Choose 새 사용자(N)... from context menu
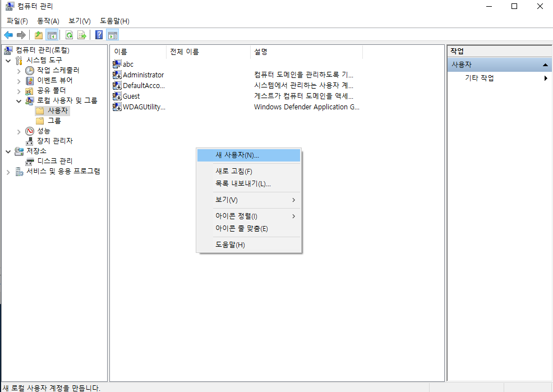553x392 pixels. coord(248,155)
